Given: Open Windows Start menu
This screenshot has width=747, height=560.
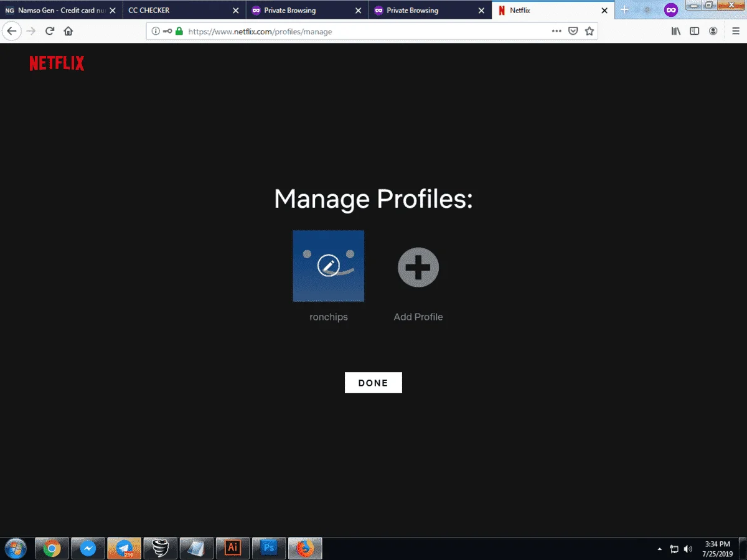Looking at the screenshot, I should tap(16, 548).
